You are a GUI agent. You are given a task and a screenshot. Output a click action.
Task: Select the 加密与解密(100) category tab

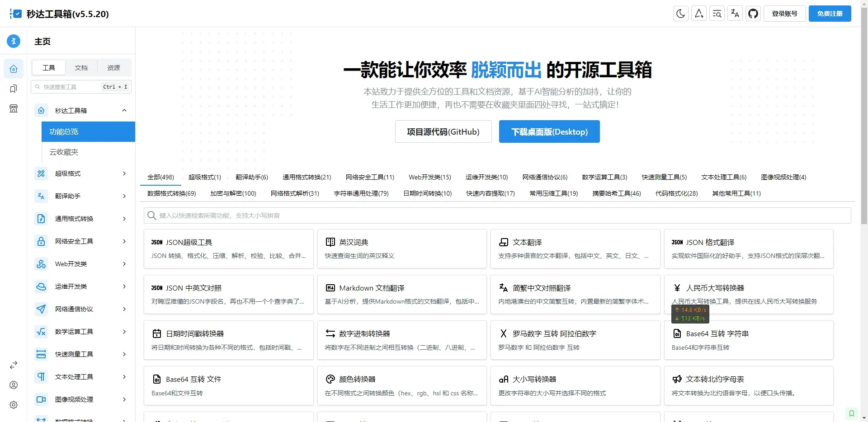coord(233,193)
